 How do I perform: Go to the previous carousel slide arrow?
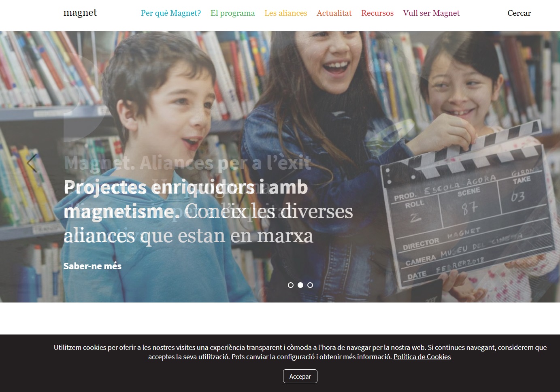pyautogui.click(x=32, y=163)
